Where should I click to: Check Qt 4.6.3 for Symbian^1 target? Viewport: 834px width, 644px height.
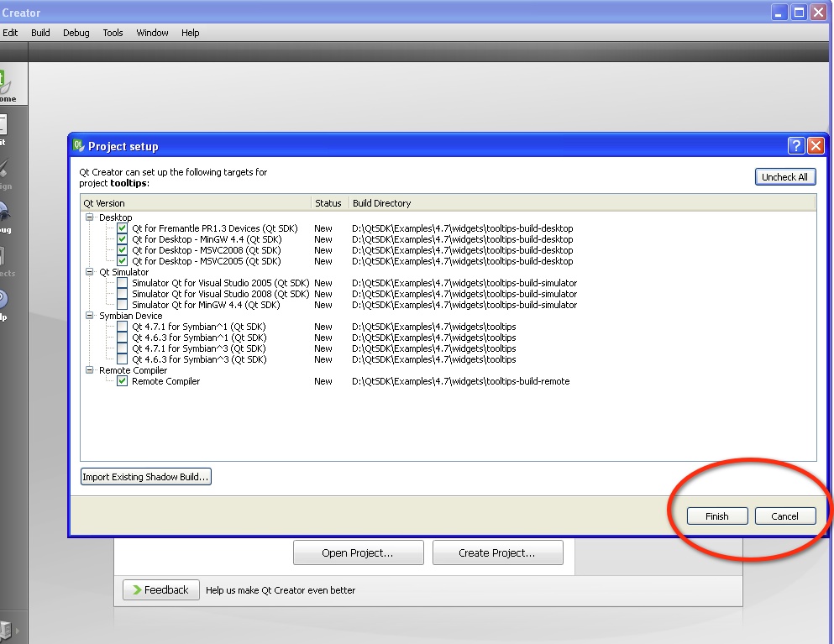(123, 338)
